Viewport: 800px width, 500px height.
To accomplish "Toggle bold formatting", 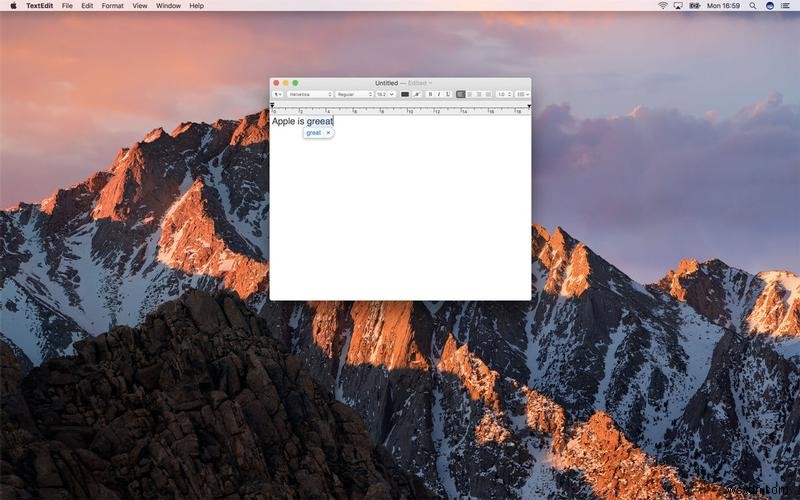I will click(430, 94).
